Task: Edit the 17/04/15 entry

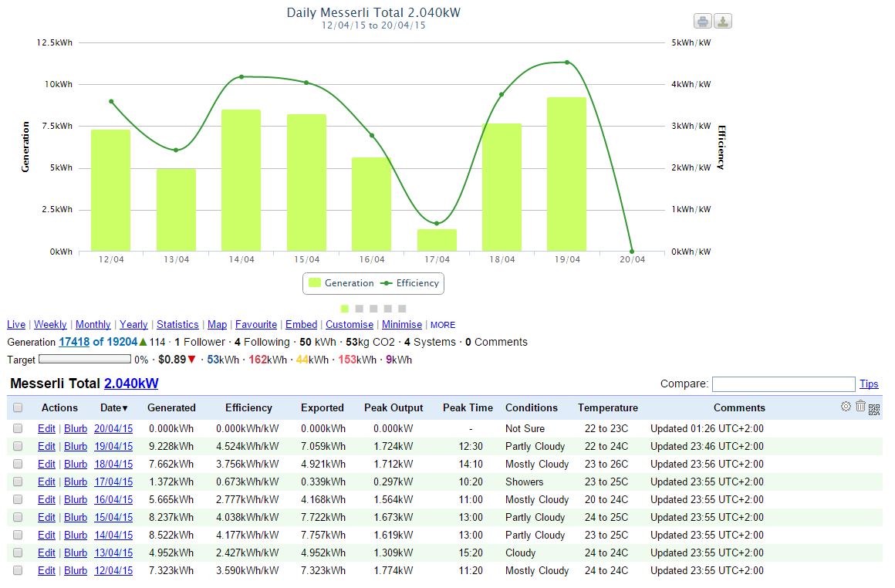Action: 46,482
